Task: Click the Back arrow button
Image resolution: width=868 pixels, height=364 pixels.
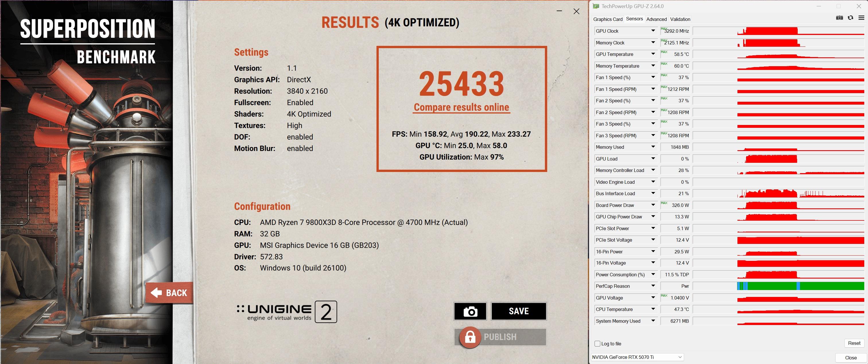Action: tap(169, 293)
